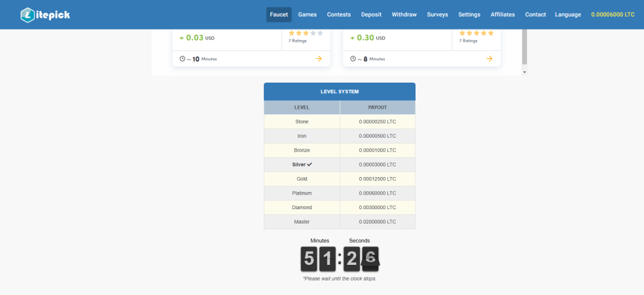Click the Seconds label above the timer
The width and height of the screenshot is (644, 295).
click(x=359, y=241)
